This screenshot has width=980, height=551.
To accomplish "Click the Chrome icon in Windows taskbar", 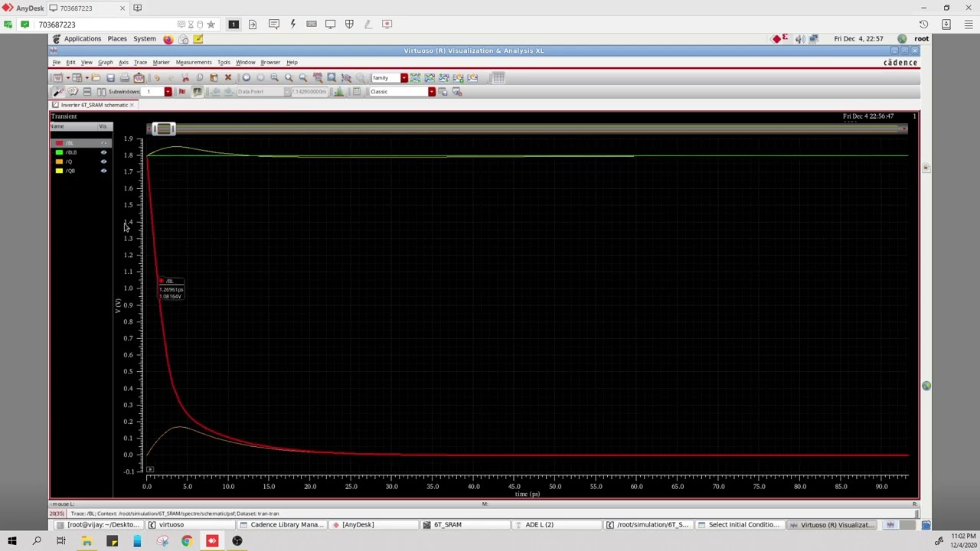I will [x=187, y=541].
